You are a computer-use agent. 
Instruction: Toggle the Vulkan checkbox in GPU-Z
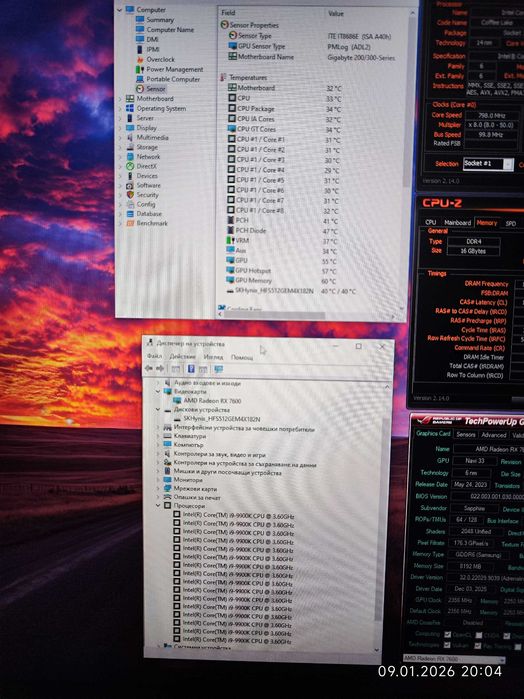447,645
